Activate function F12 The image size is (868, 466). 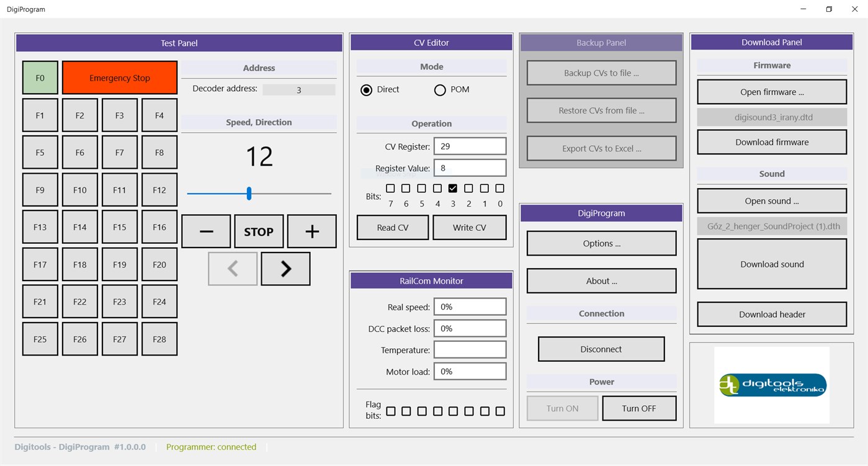coord(159,189)
